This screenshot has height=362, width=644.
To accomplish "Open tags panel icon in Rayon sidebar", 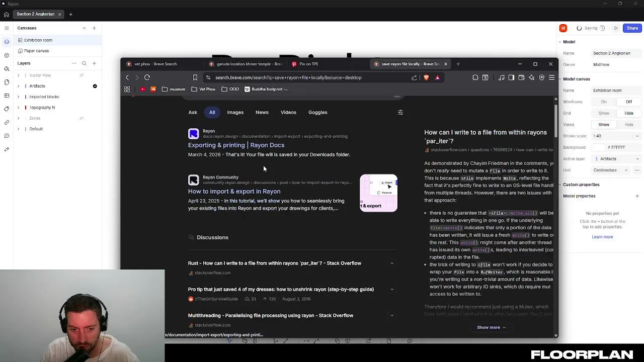I will click(x=7, y=109).
